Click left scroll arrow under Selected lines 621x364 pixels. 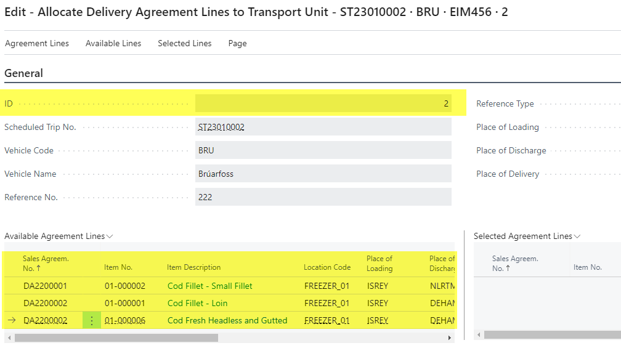click(477, 335)
